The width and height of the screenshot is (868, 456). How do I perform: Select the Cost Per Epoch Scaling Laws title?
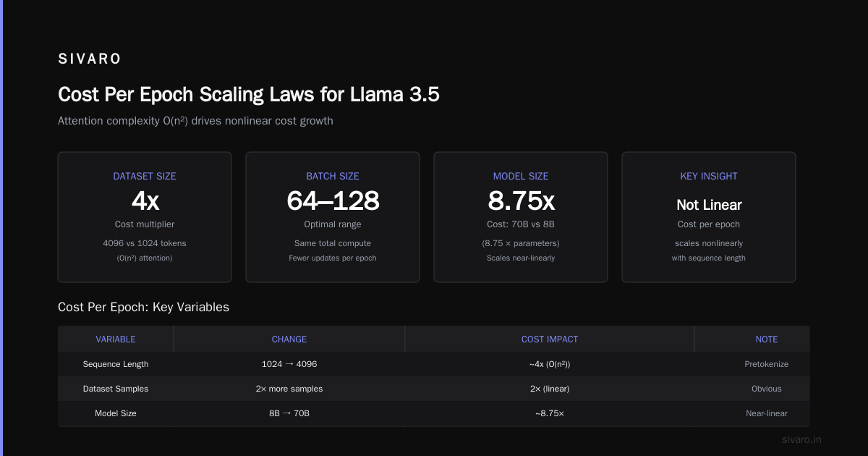click(x=249, y=95)
